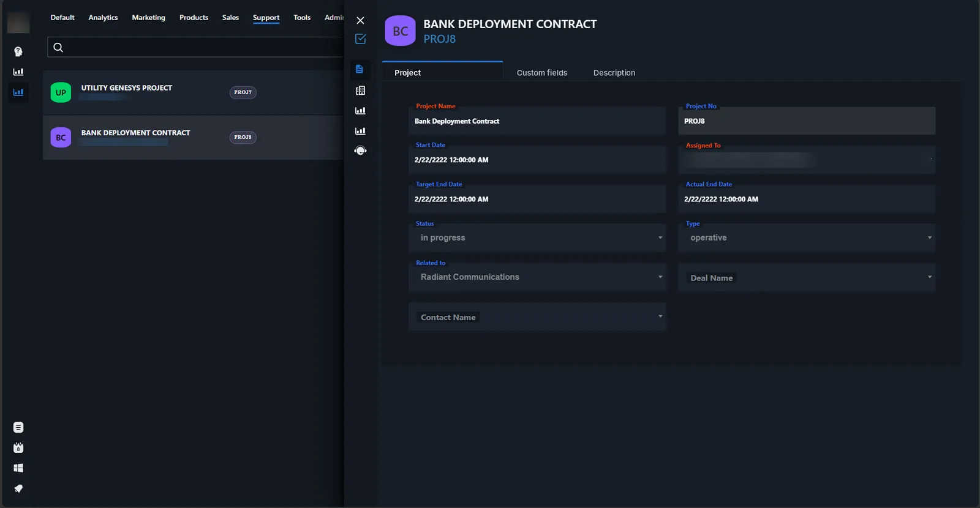Open the Status dropdown showing in progress

(537, 237)
